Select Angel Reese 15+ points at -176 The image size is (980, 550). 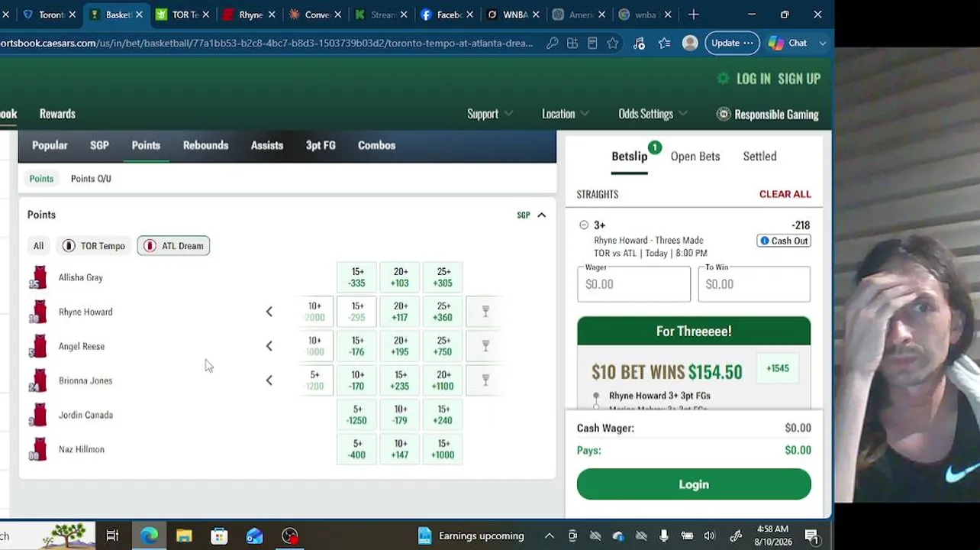[x=357, y=346]
